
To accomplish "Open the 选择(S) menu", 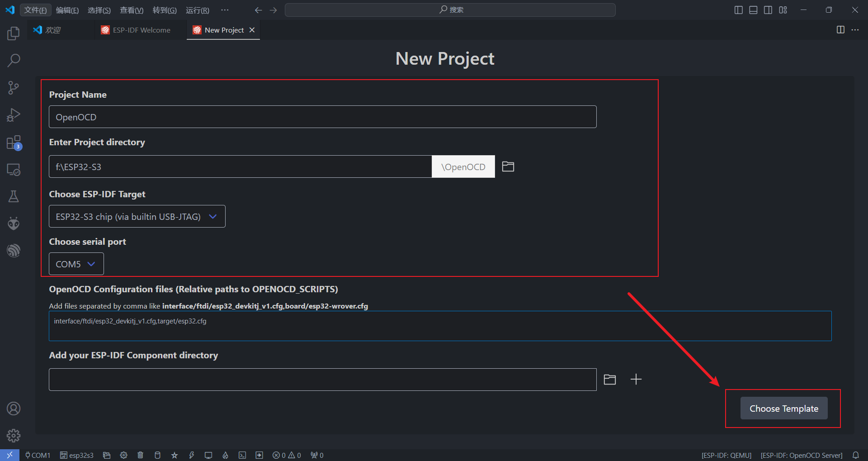I will [99, 10].
